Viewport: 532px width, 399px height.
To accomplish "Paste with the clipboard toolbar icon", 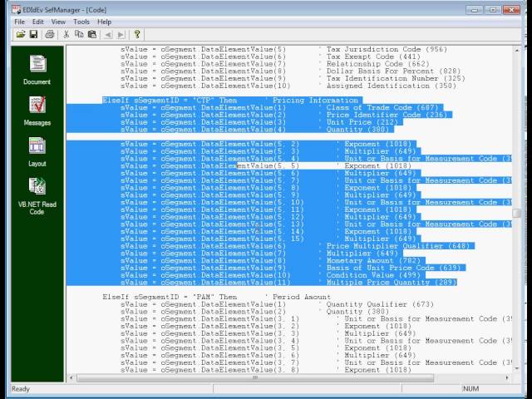I will point(92,34).
